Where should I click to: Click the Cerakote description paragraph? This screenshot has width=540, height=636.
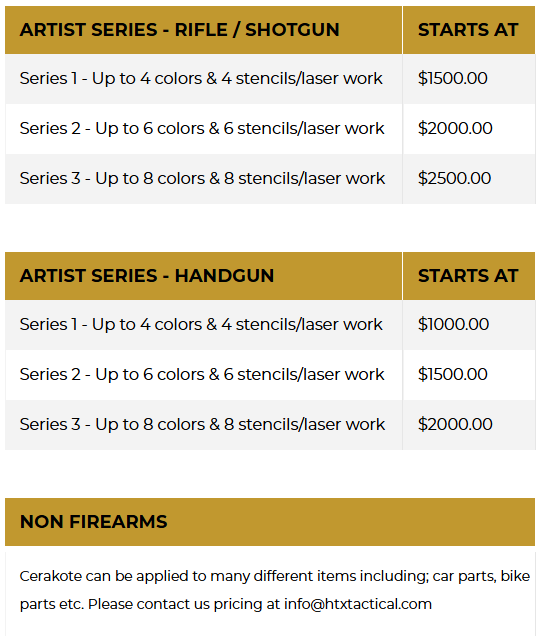275,590
